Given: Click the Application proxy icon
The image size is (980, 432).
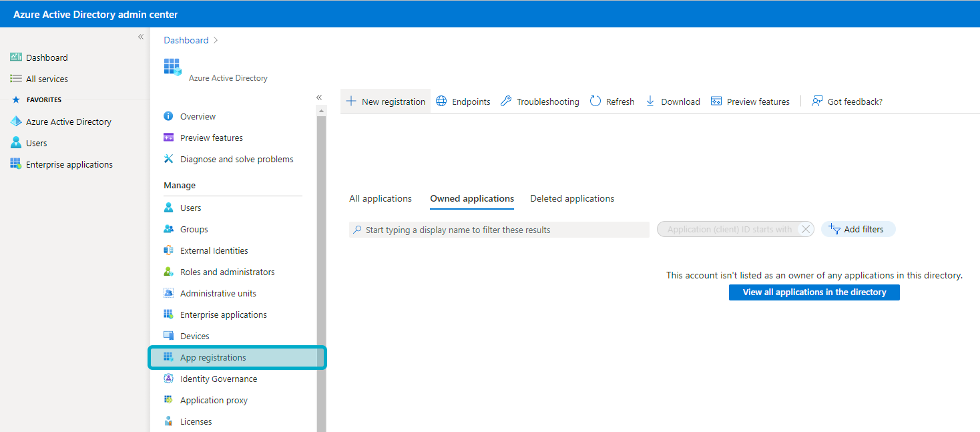Looking at the screenshot, I should click(168, 400).
